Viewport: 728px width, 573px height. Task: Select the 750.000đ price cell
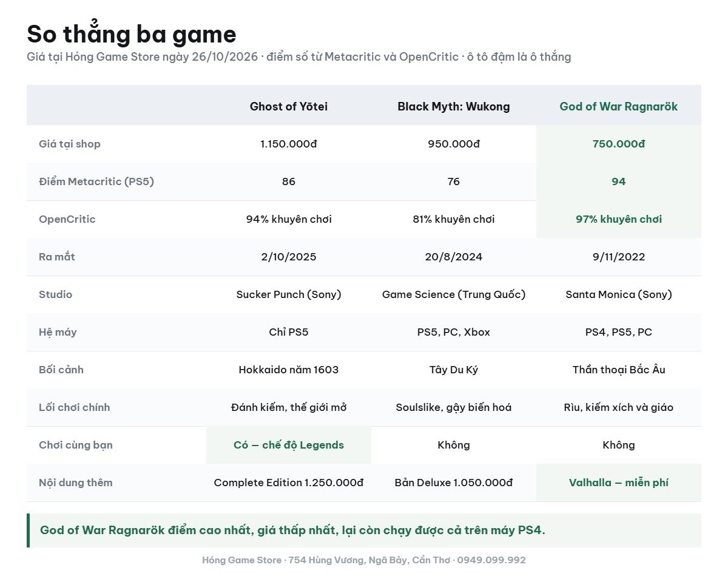[x=619, y=144]
